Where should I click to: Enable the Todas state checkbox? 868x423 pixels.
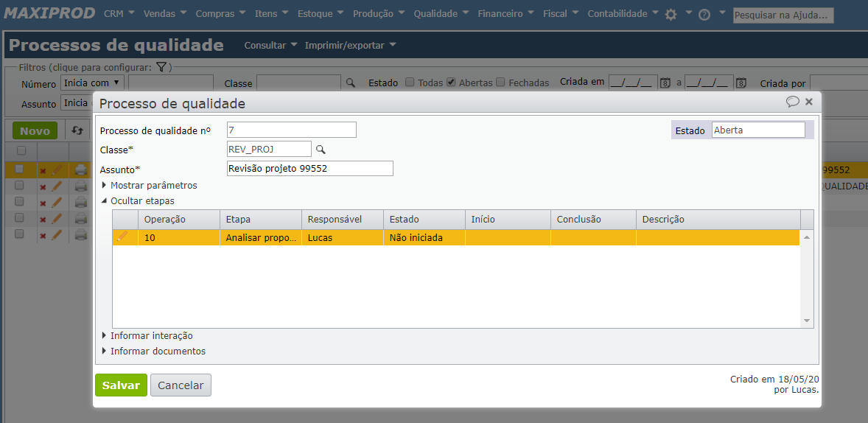point(410,82)
